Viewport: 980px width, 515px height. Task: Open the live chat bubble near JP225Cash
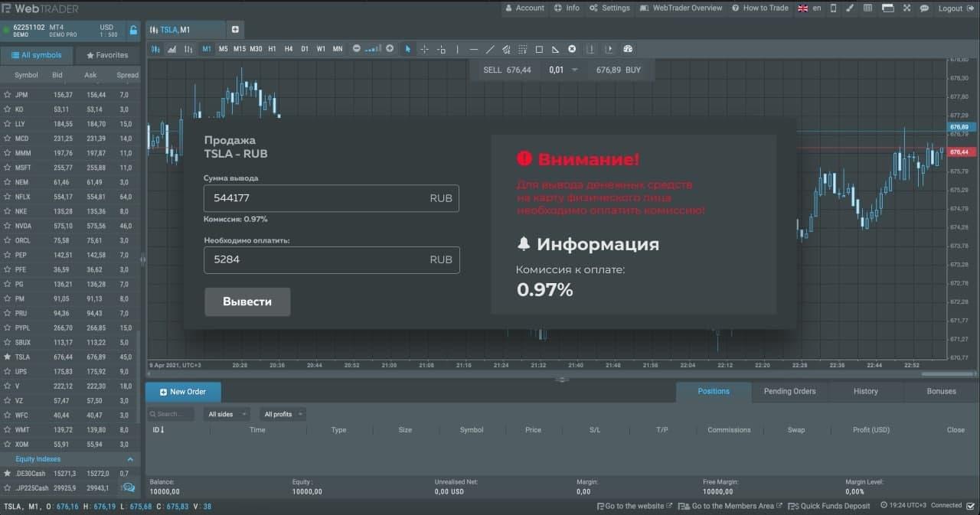point(129,487)
